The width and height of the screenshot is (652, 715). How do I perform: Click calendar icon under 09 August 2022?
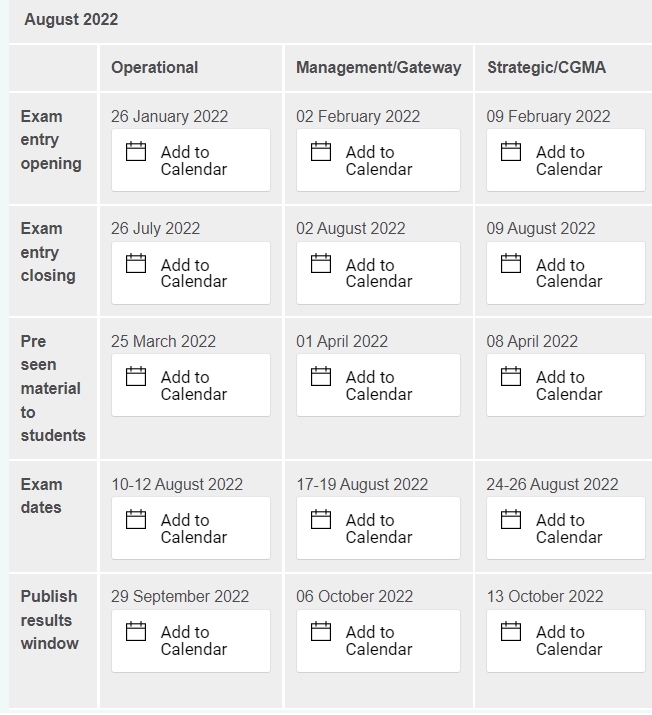pyautogui.click(x=511, y=264)
